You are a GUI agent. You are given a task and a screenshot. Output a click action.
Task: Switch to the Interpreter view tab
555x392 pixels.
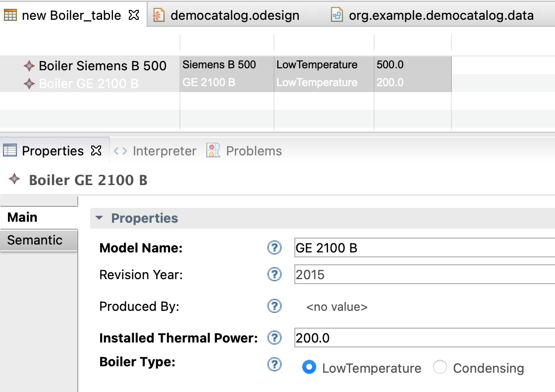click(x=165, y=151)
